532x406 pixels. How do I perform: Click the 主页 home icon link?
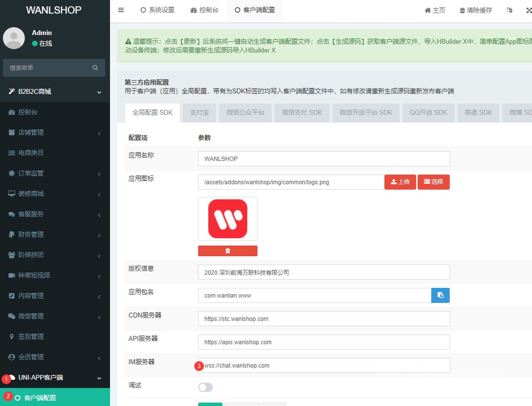point(435,10)
